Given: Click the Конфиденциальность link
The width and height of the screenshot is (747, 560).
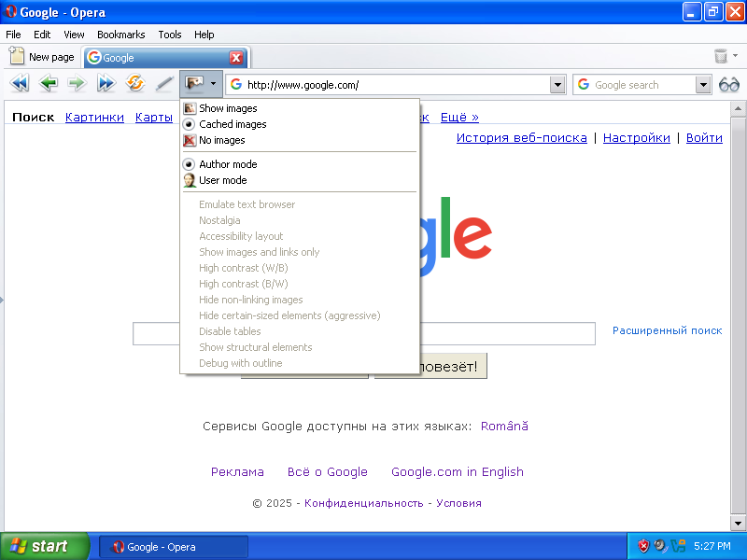Looking at the screenshot, I should pos(363,503).
